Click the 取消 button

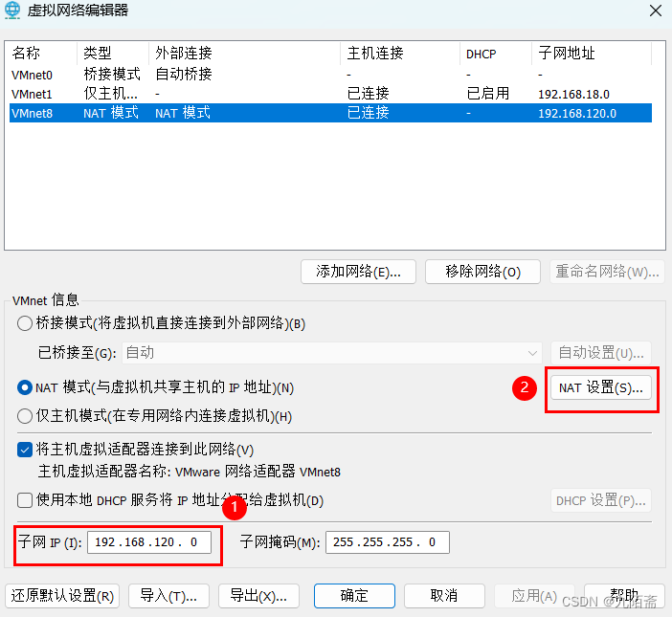pos(444,596)
